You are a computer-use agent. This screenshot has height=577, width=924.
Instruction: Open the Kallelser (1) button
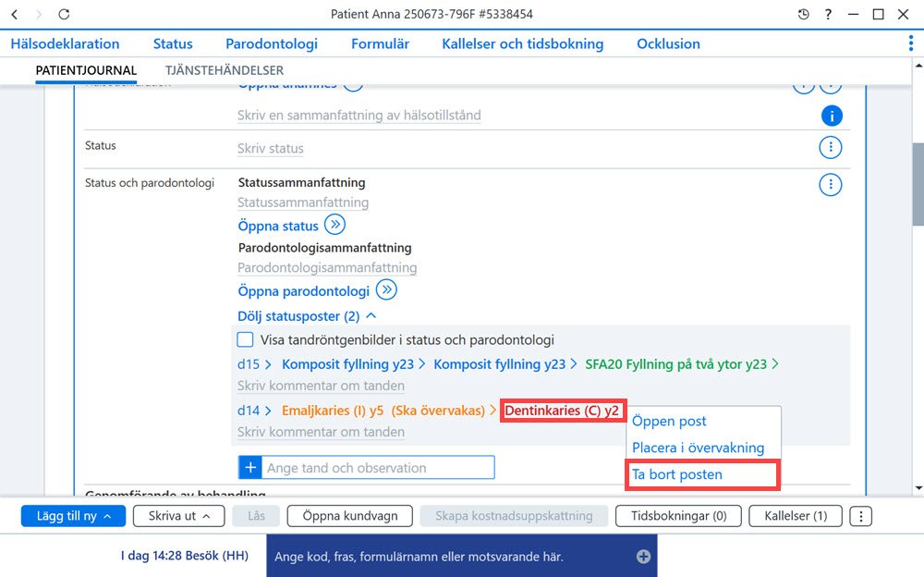point(796,516)
